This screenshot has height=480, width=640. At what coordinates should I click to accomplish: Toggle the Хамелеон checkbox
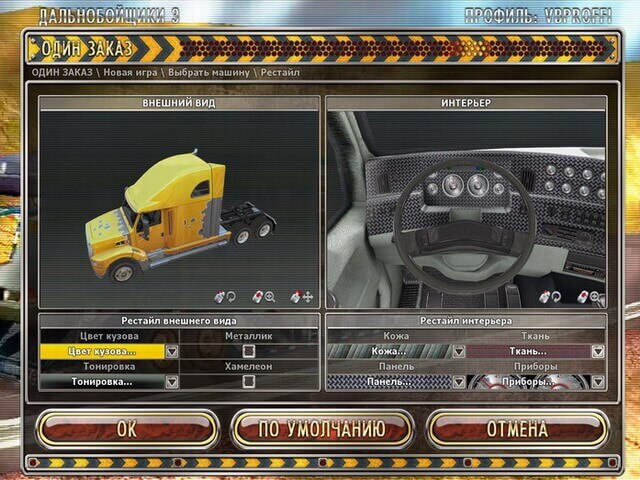[x=249, y=381]
